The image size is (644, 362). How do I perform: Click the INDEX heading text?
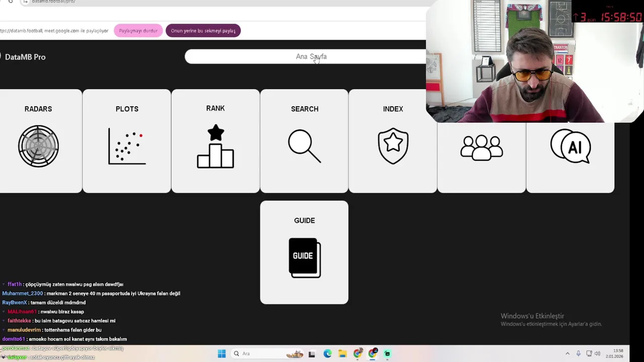pyautogui.click(x=393, y=109)
